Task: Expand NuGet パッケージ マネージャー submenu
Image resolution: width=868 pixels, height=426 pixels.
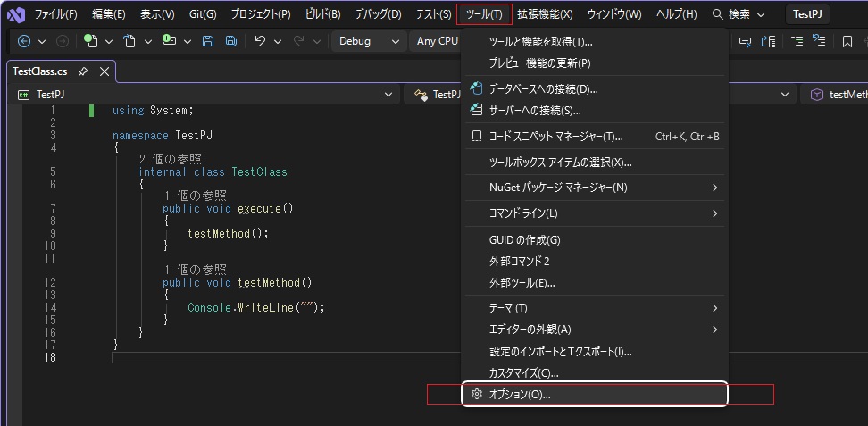Action: pyautogui.click(x=594, y=188)
